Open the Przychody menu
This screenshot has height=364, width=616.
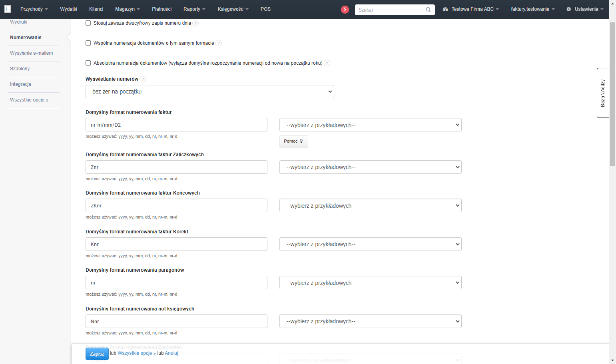coord(34,9)
